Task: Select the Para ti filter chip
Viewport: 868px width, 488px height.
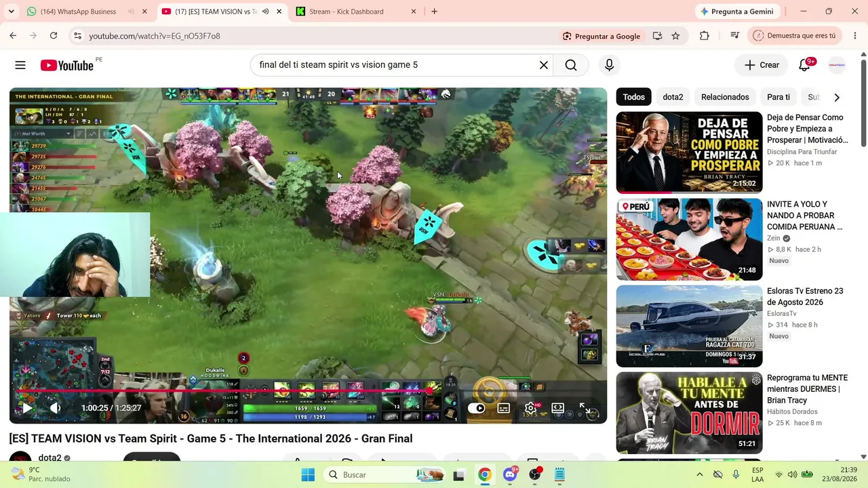Action: (778, 97)
